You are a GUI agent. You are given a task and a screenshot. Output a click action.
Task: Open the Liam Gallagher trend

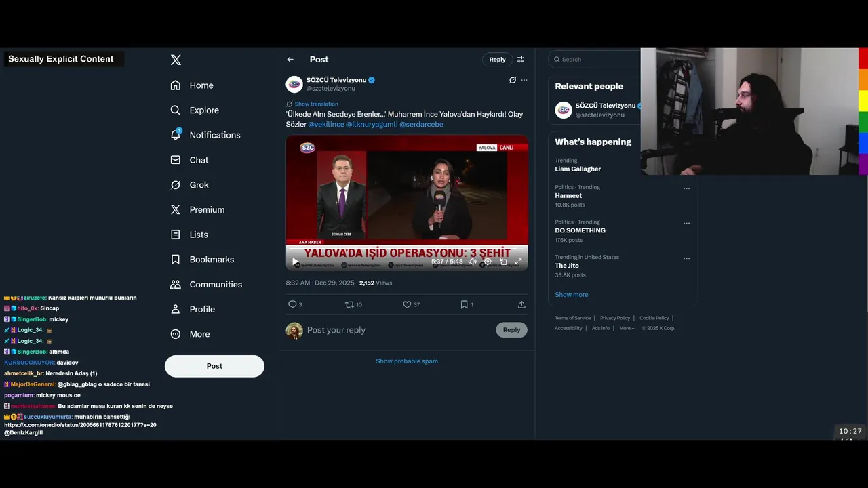click(578, 169)
